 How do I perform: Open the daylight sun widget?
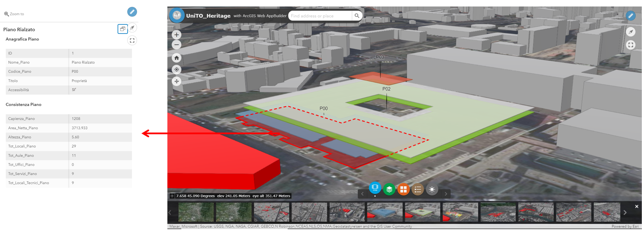click(432, 189)
